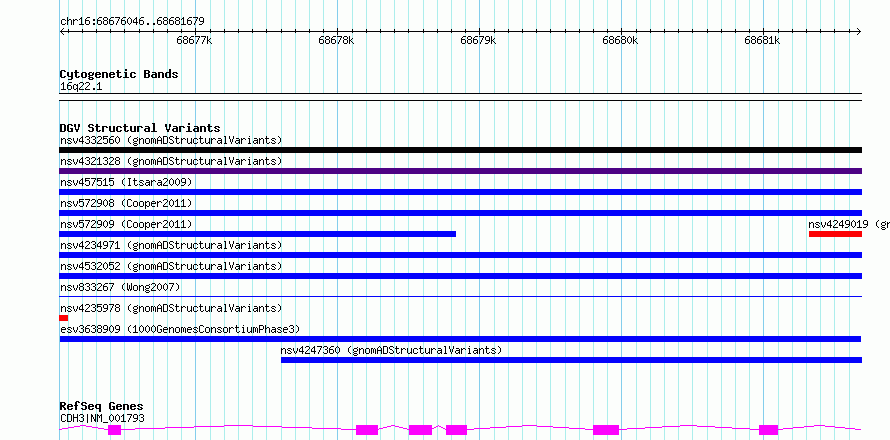Click the nsv4247360 (gnomADStructuralVariants) label

(x=392, y=350)
